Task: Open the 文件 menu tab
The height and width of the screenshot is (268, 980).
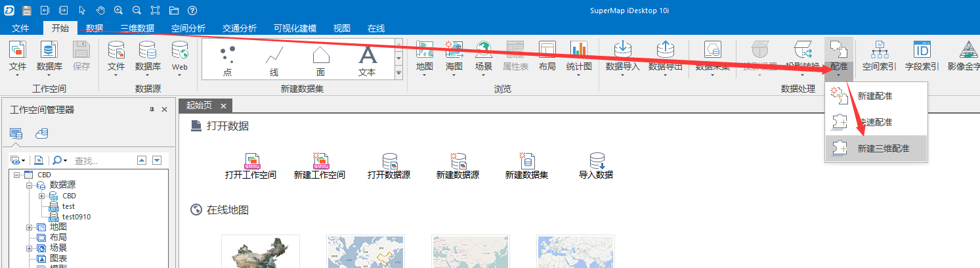Action: coord(20,28)
